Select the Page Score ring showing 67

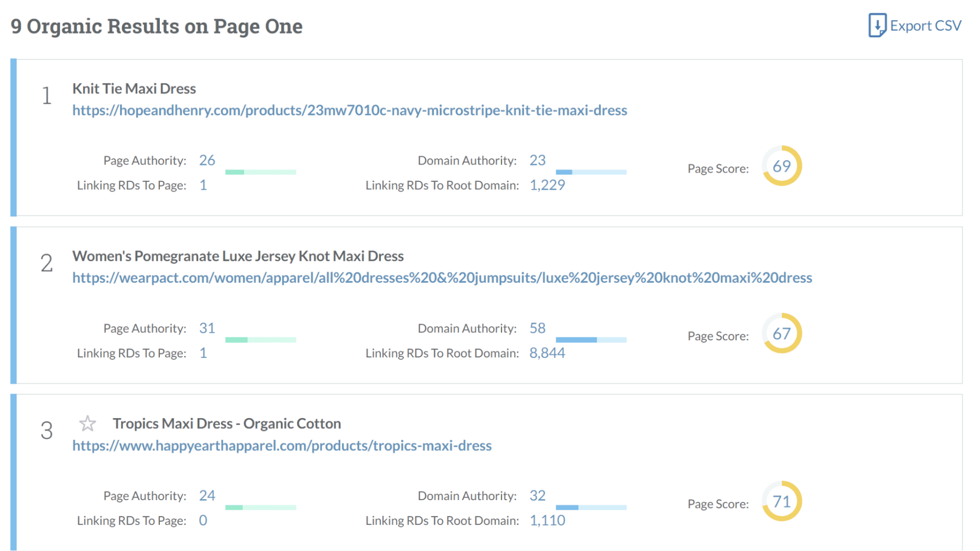(781, 334)
